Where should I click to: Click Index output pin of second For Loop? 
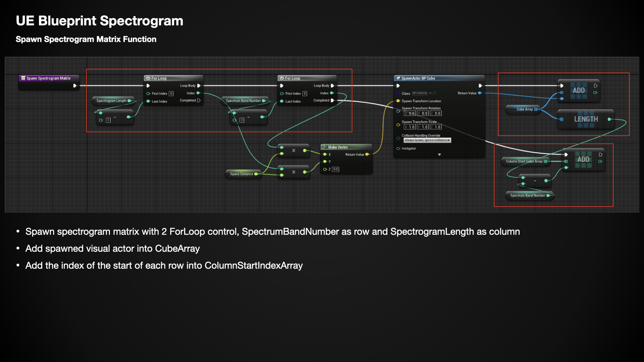(332, 93)
